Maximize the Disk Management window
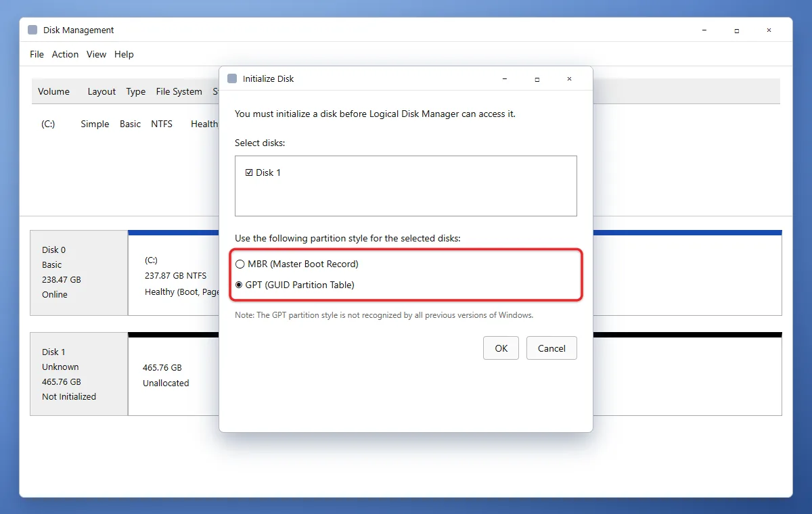This screenshot has height=514, width=812. [x=736, y=30]
